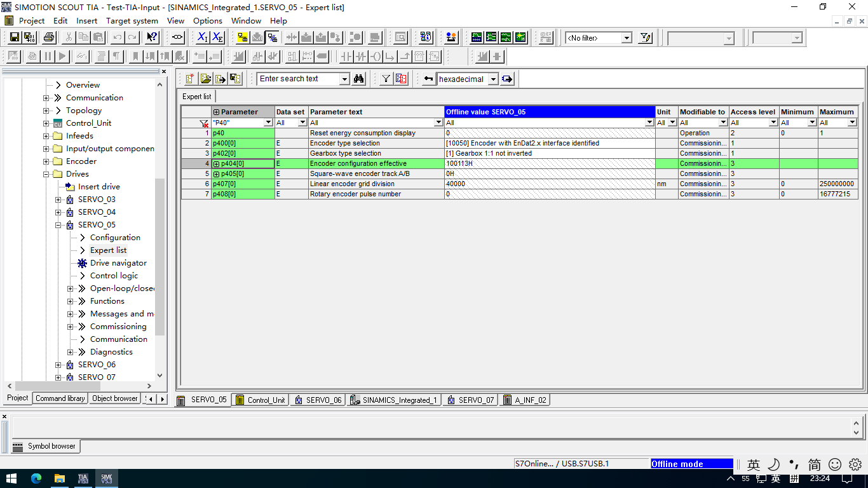The image size is (868, 488).
Task: Click the Edge browser taskbar icon
Action: click(x=36, y=478)
